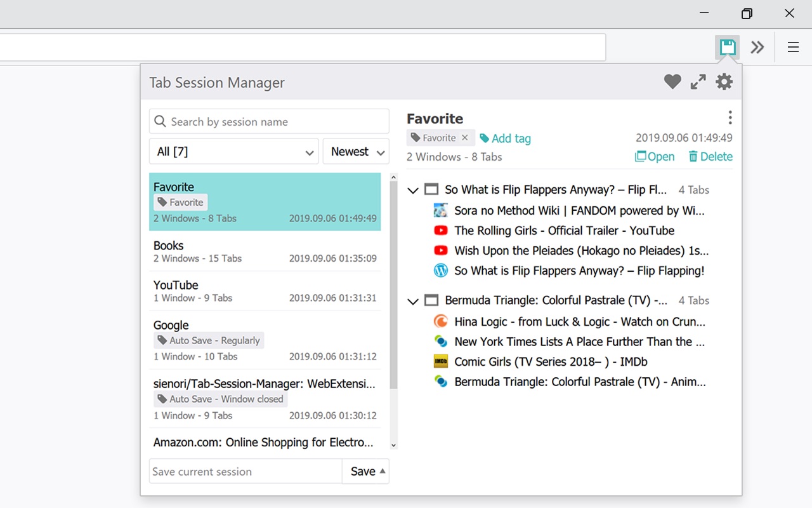Open the All [7] session filter dropdown

click(x=233, y=152)
